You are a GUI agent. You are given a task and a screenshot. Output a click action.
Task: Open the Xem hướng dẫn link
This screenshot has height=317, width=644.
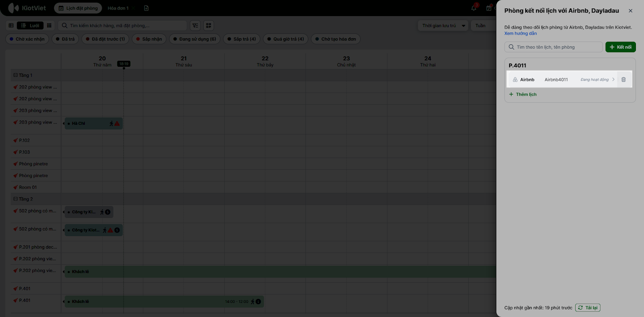point(520,33)
